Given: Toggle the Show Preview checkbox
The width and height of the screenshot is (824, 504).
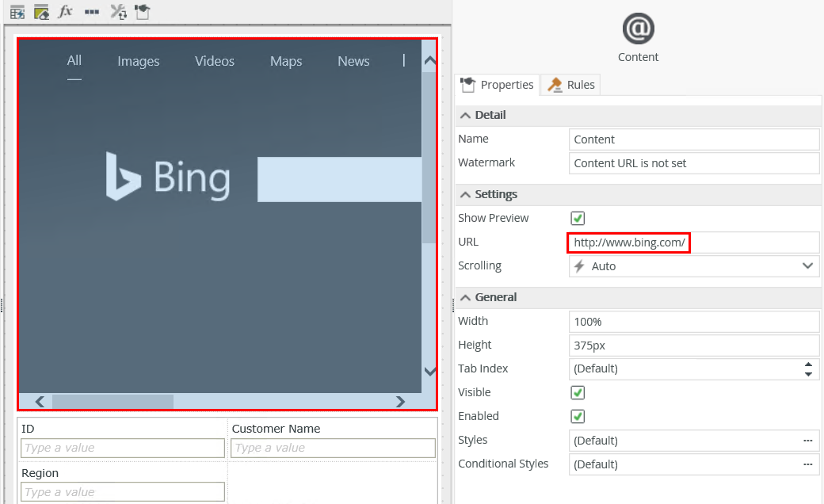Looking at the screenshot, I should pyautogui.click(x=578, y=218).
